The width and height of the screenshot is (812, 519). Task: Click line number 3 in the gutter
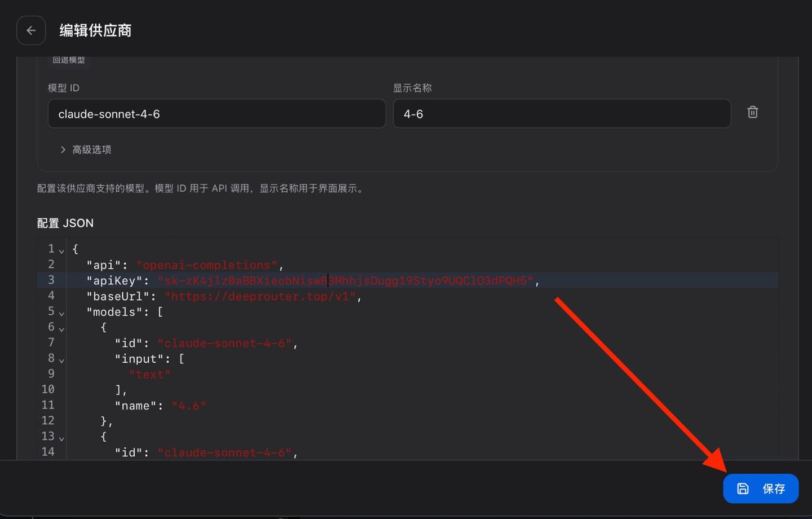[x=51, y=280]
